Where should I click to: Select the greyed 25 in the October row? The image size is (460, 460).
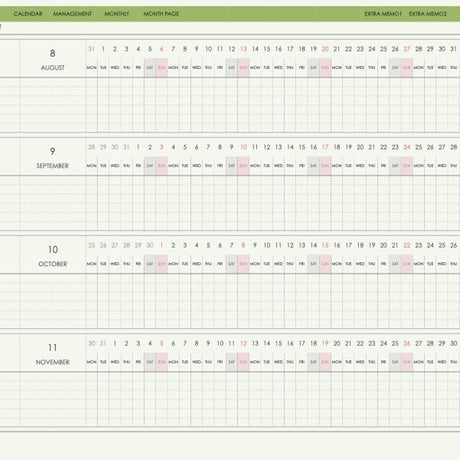(x=91, y=245)
